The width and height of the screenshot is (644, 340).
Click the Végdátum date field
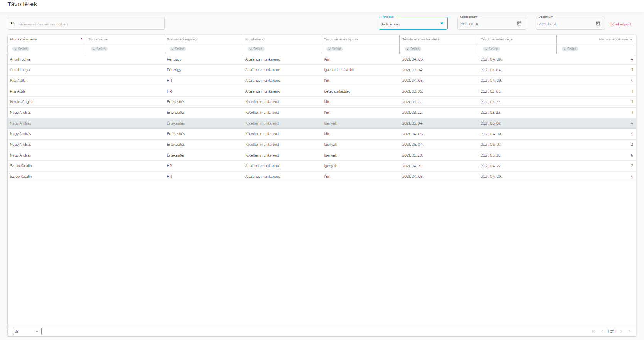point(570,23)
